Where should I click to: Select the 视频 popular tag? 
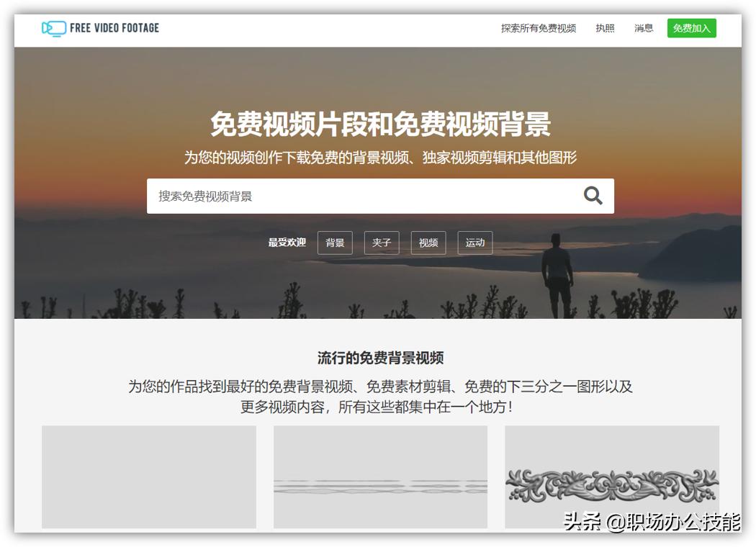[x=428, y=243]
